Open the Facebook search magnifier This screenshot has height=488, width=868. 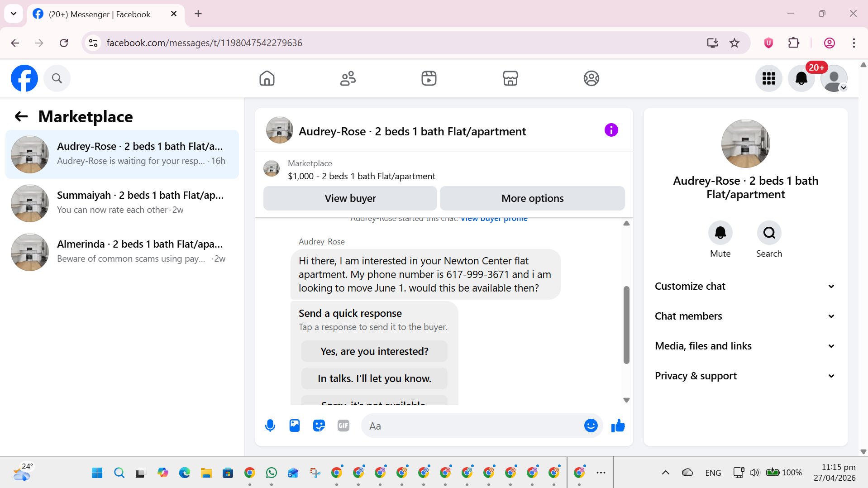click(x=57, y=78)
